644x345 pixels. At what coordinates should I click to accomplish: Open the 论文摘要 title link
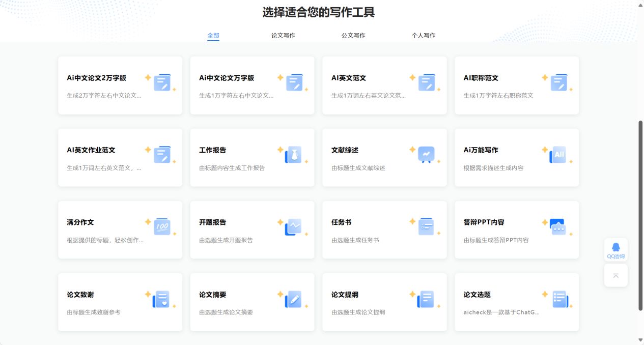213,295
